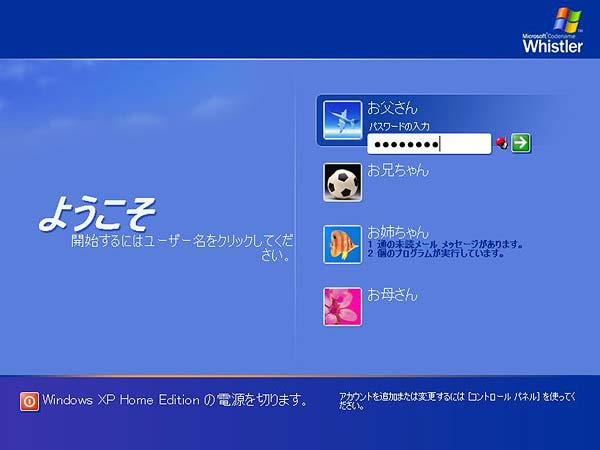Choose user お姉ちゃん
The width and height of the screenshot is (600, 450).
[x=398, y=232]
